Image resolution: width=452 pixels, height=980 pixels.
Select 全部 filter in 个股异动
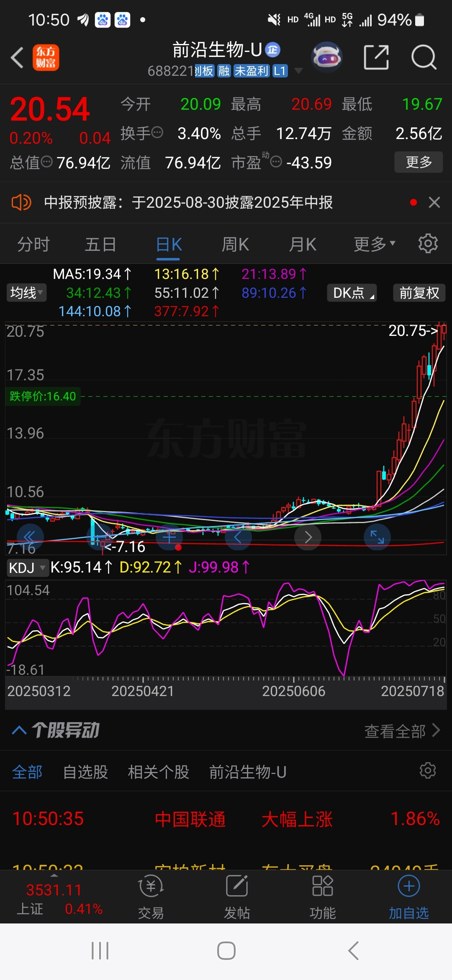(x=27, y=772)
